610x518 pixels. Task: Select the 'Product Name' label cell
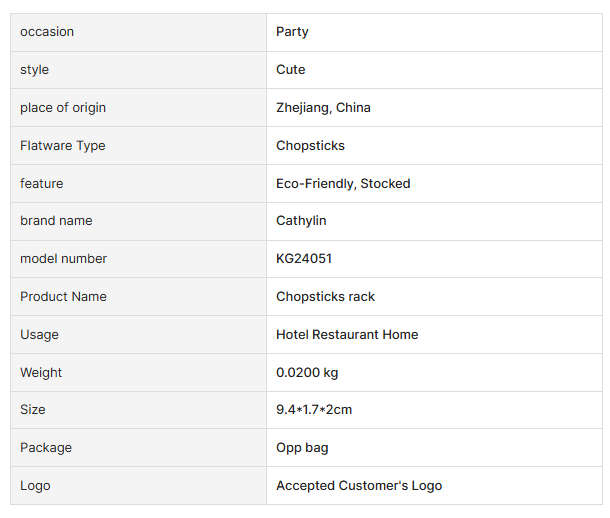click(x=63, y=297)
